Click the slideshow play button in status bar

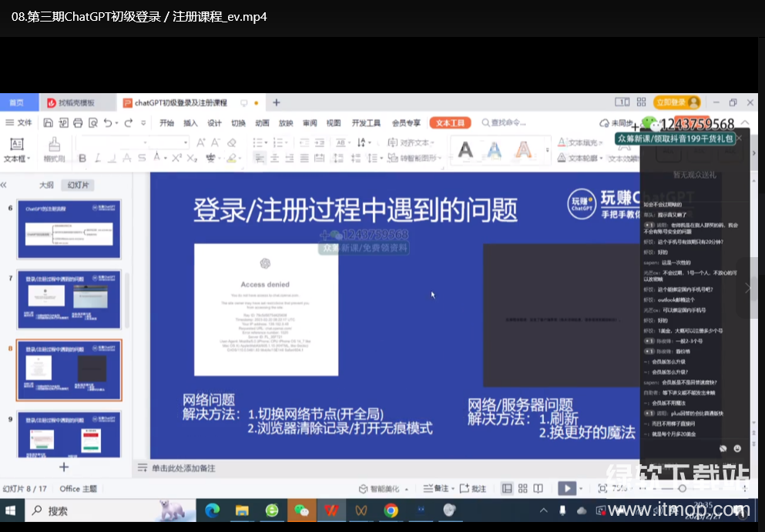pos(566,488)
